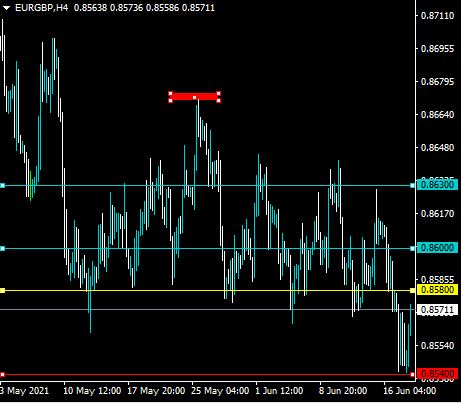461x403 pixels.
Task: Click the 8 Jun 20:00 time label
Action: [x=343, y=391]
